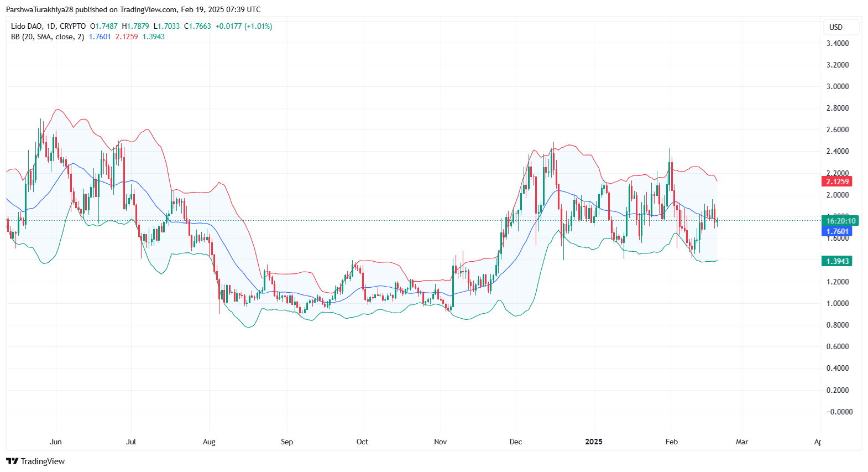Click the 2025 year marker on time axis
The image size is (868, 472).
594,442
